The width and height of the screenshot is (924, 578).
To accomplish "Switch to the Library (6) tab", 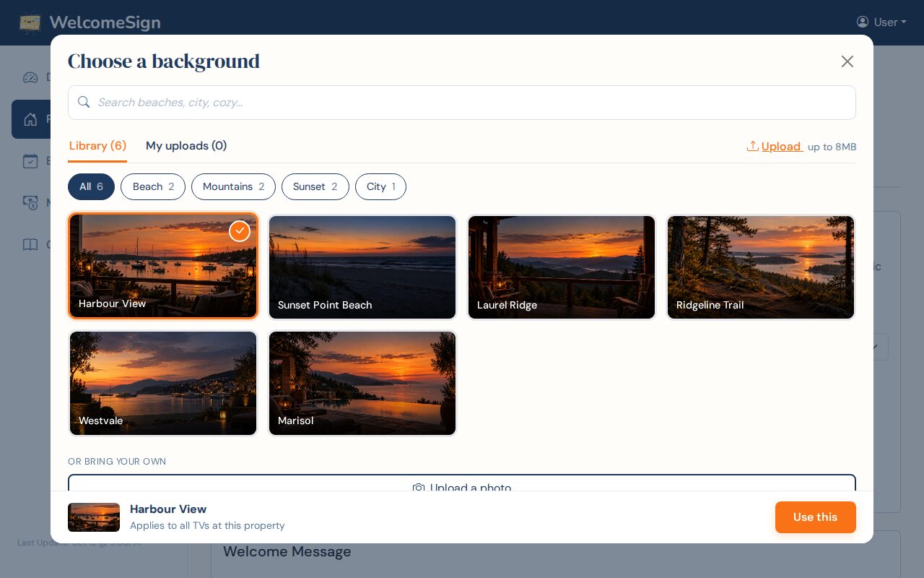I will (x=97, y=146).
